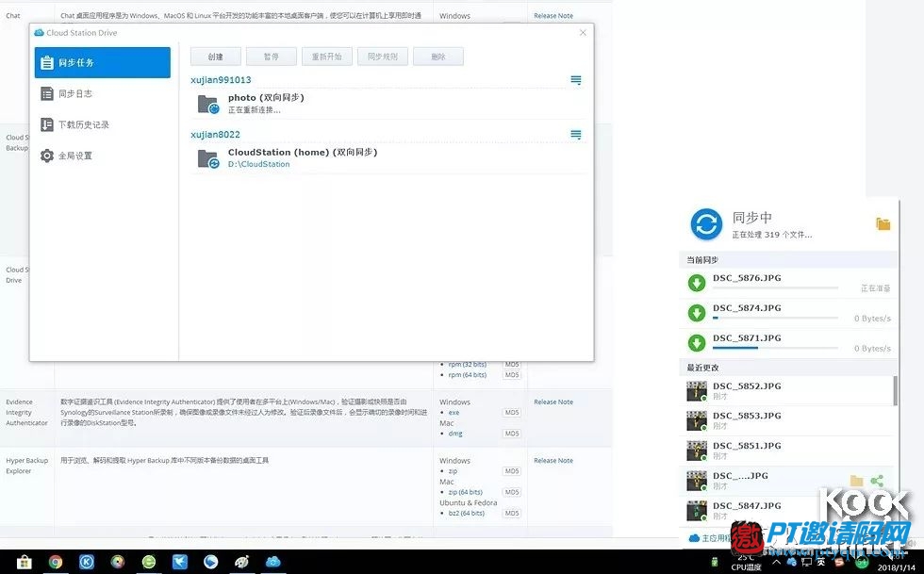Click the download icon beside DSC_5871.JPG
The height and width of the screenshot is (574, 924).
[697, 343]
